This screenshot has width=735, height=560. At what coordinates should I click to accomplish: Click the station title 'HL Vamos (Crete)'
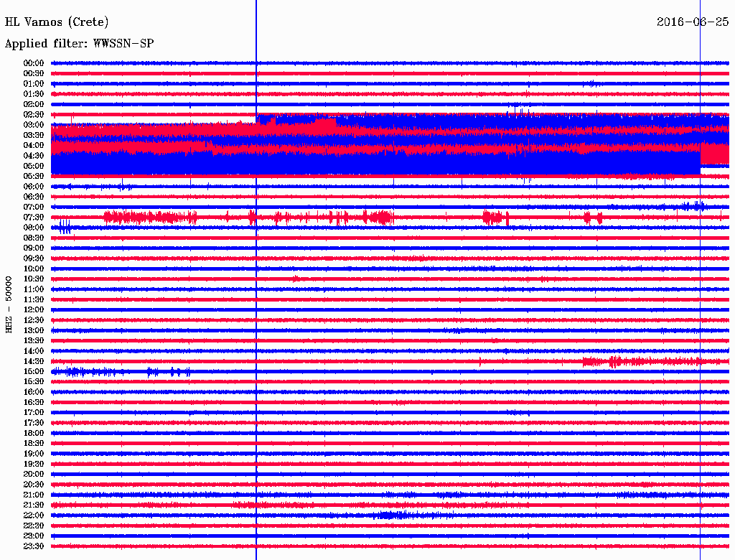coord(57,22)
